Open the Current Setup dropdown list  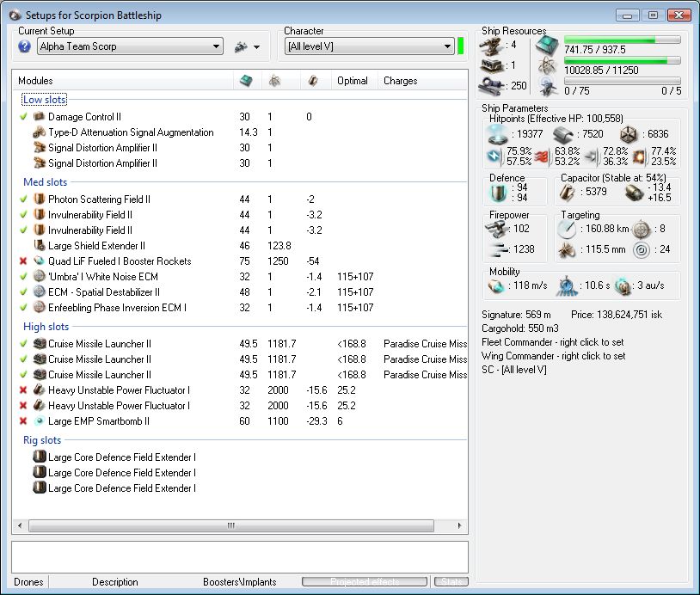point(216,46)
